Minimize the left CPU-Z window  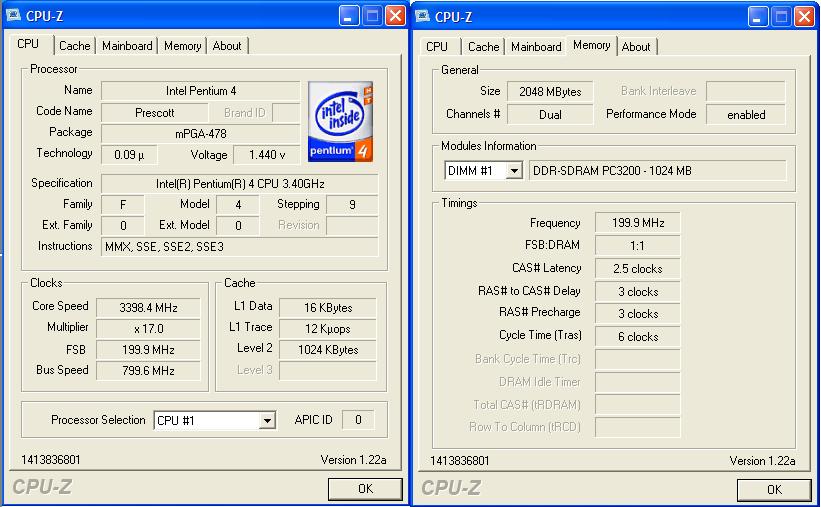coord(349,16)
